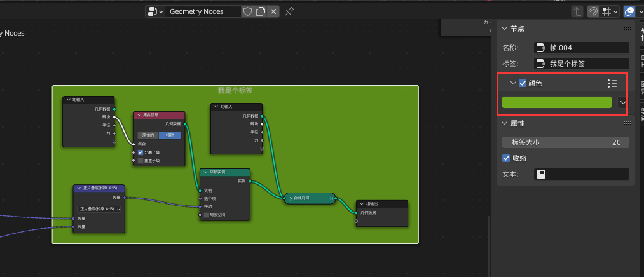The image size is (644, 277).
Task: Collapse the 节点 panel section
Action: coord(505,29)
